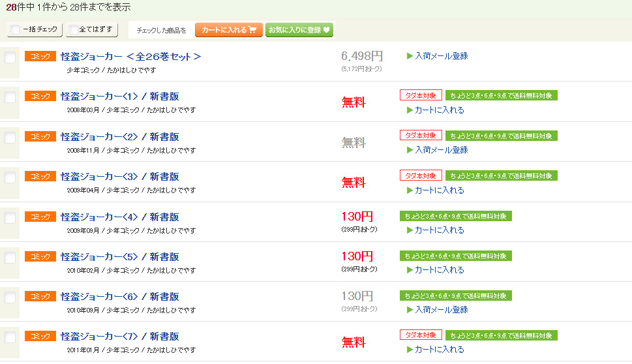Click the green 送料無料対象 badge on volume 5
632x364 pixels.
455,256
